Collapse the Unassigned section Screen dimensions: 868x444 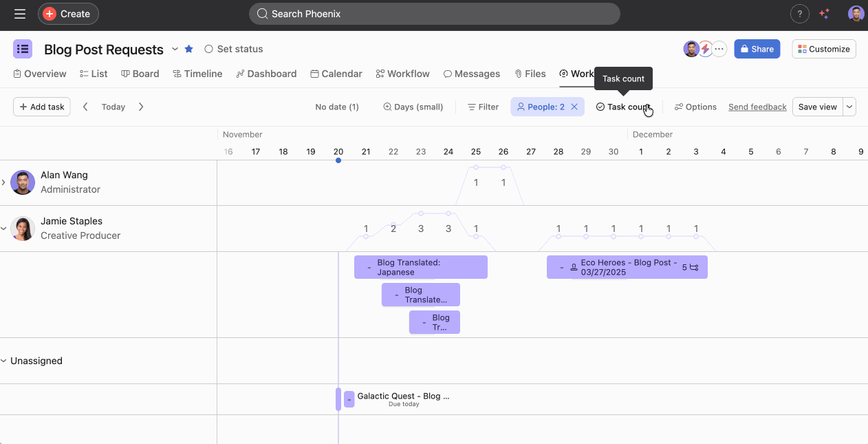coord(3,361)
